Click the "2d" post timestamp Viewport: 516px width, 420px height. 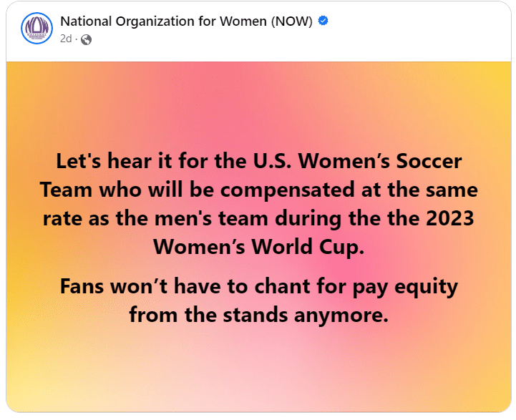(x=66, y=39)
